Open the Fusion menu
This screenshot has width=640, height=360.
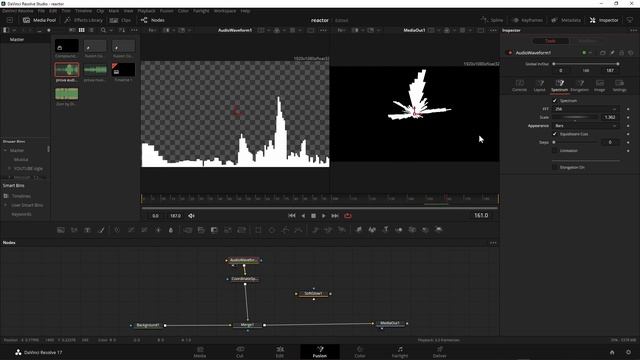pos(166,11)
